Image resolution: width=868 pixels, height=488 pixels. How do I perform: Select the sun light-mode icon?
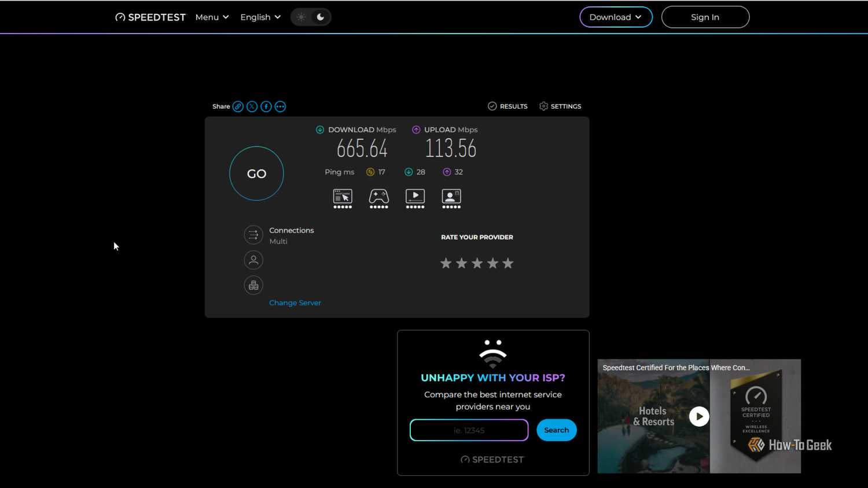[301, 17]
